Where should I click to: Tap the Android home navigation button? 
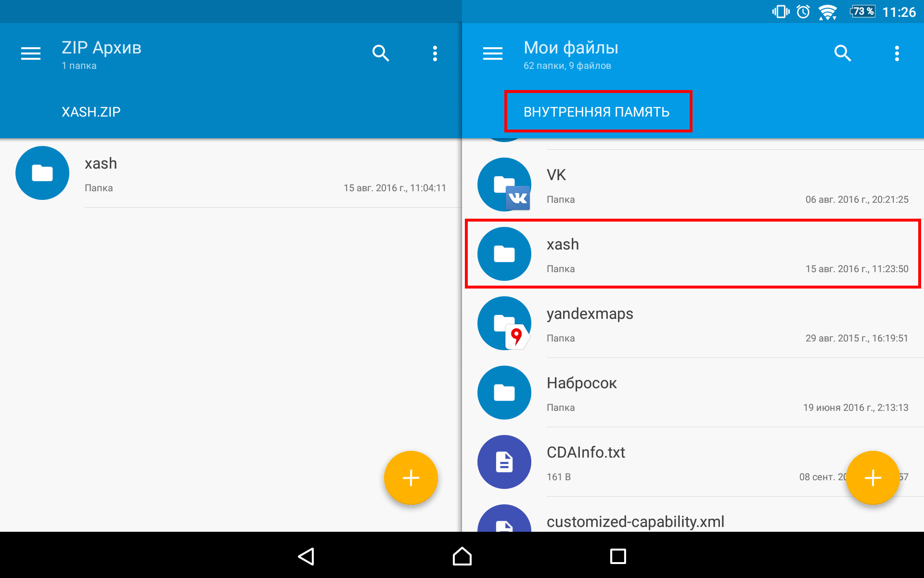462,556
